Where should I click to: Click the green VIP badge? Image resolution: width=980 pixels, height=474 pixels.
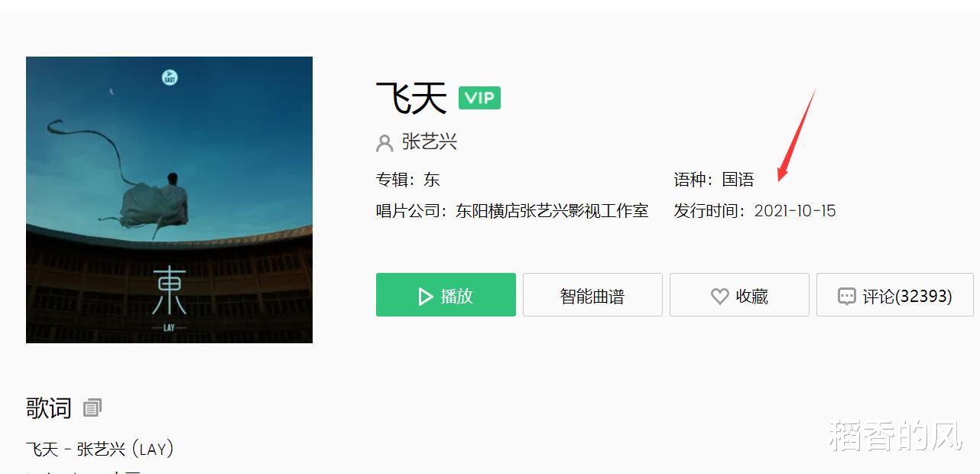(x=479, y=98)
